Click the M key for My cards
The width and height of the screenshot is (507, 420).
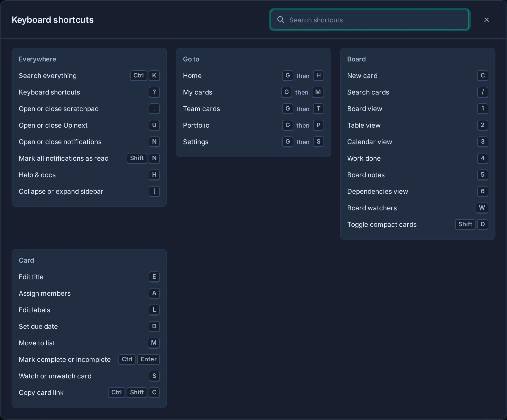point(318,92)
